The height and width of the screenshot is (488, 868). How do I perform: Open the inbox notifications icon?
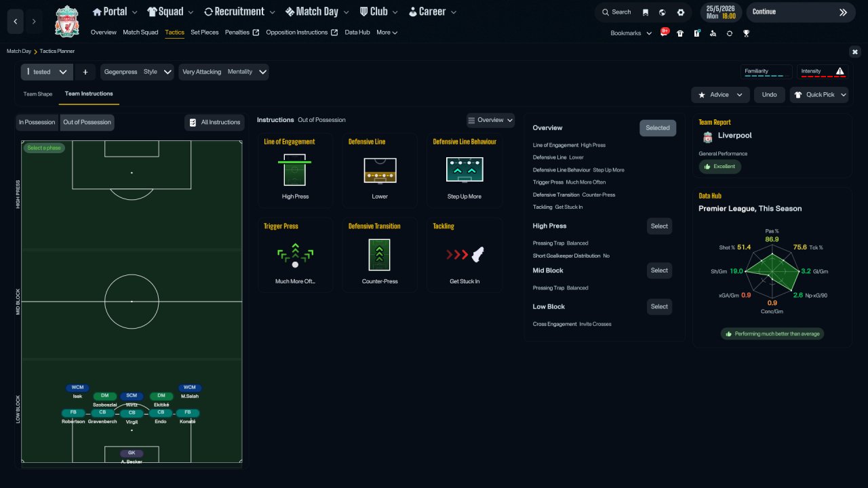[x=665, y=33]
